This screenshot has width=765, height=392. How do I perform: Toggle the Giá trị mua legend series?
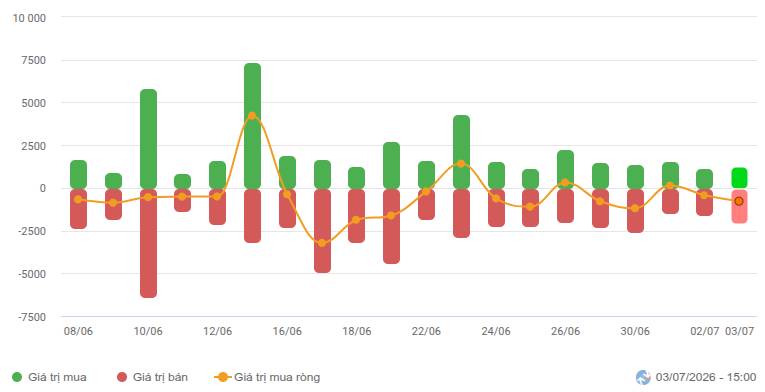(49, 377)
